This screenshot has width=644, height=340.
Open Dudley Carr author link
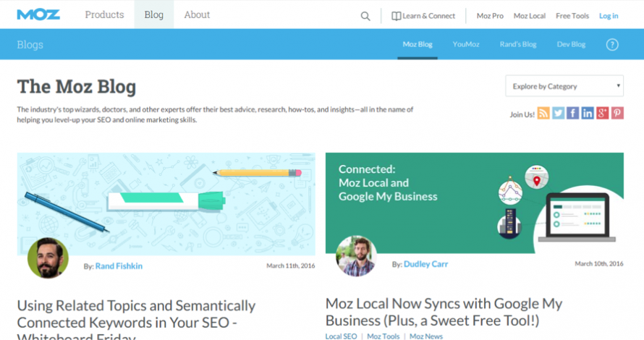tap(425, 264)
